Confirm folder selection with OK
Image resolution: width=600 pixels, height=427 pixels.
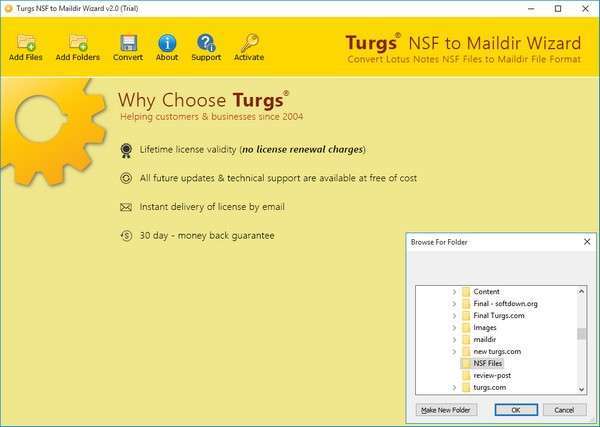click(516, 410)
